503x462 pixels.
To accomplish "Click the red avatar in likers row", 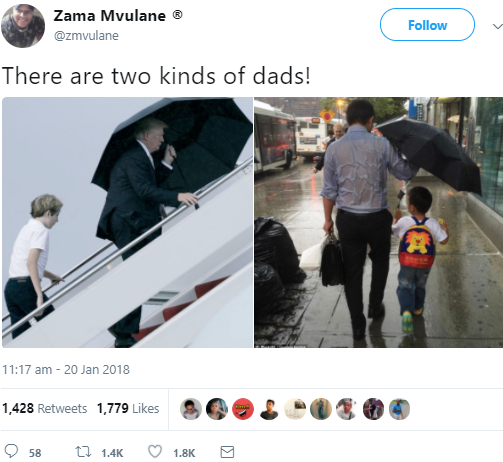I will (x=243, y=409).
